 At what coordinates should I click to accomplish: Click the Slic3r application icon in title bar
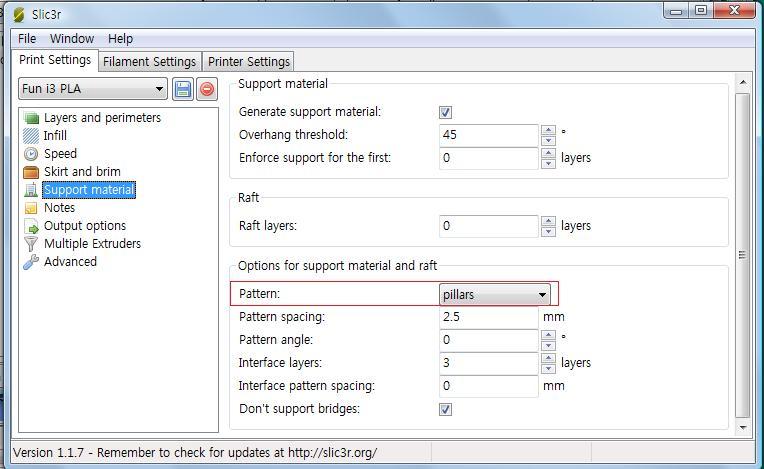click(19, 15)
